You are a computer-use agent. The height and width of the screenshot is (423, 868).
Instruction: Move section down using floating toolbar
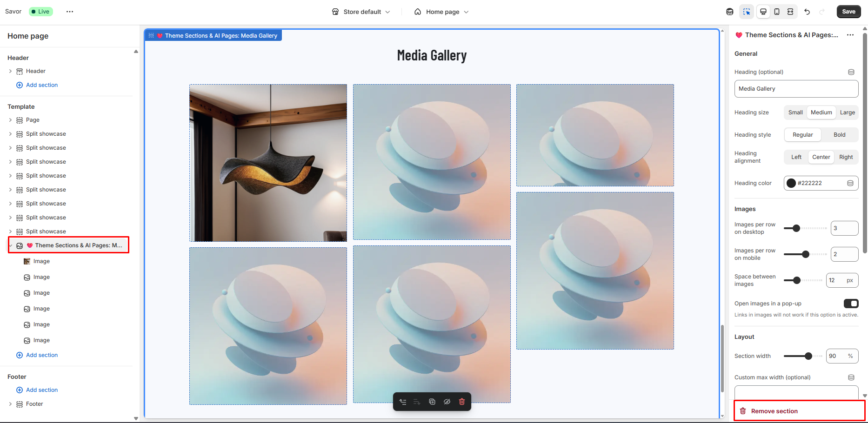click(x=417, y=402)
